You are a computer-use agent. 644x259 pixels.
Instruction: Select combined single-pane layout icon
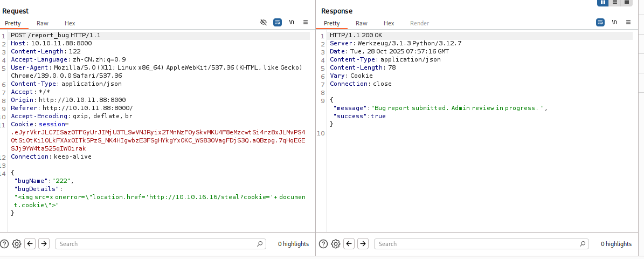[627, 2]
